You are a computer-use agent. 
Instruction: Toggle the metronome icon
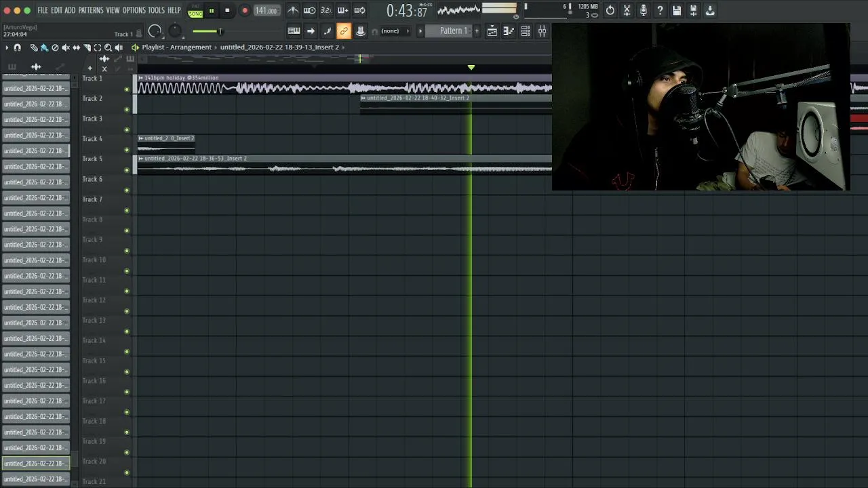(x=293, y=10)
